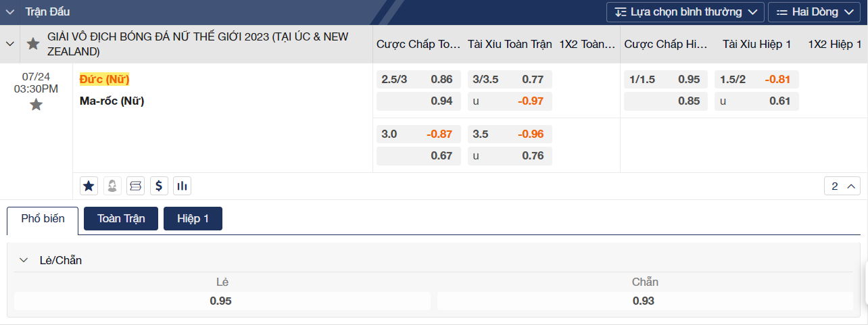Switch to the Toàn Trận tab
868x325 pixels.
121,218
